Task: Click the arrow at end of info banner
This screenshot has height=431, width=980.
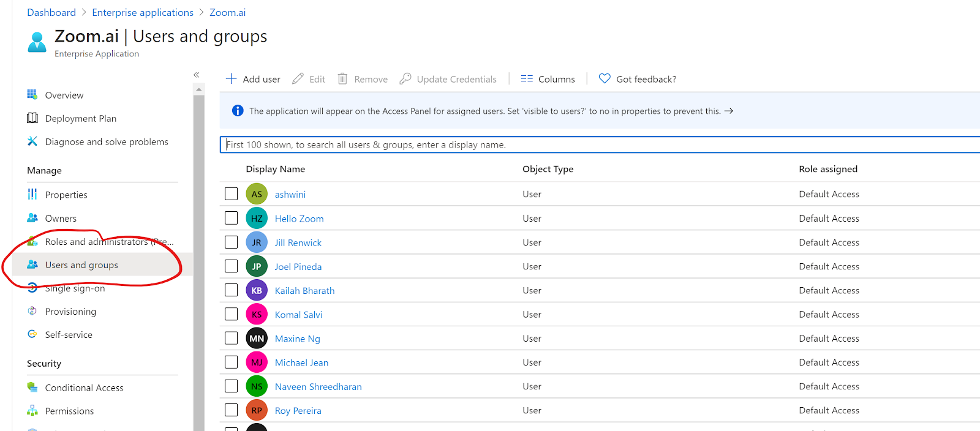Action: pos(729,111)
